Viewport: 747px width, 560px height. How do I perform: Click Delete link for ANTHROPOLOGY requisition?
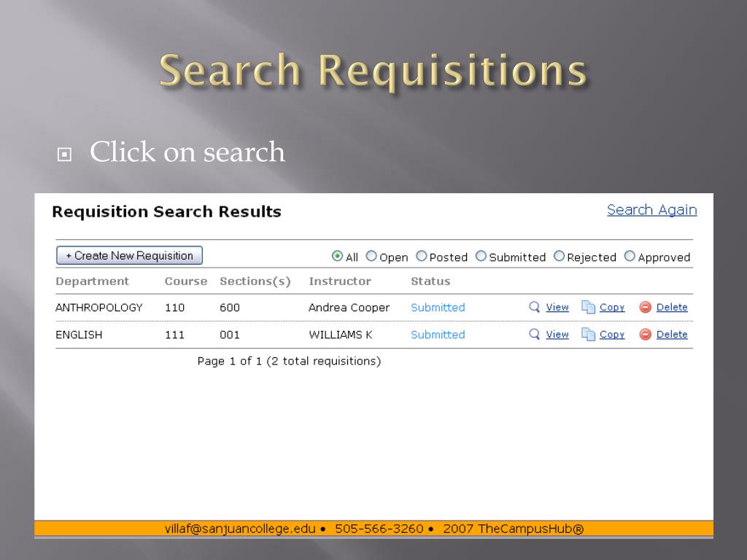click(x=672, y=307)
